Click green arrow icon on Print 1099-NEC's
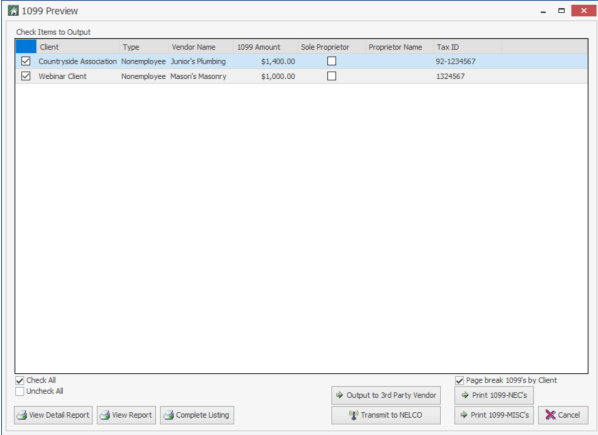598x435 pixels. point(465,395)
